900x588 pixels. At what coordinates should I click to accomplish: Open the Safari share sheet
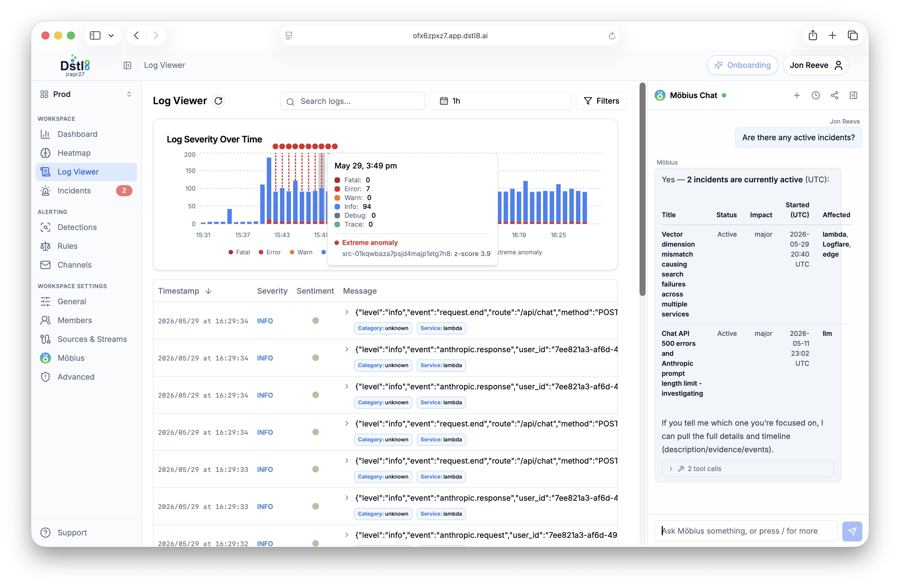pyautogui.click(x=813, y=35)
